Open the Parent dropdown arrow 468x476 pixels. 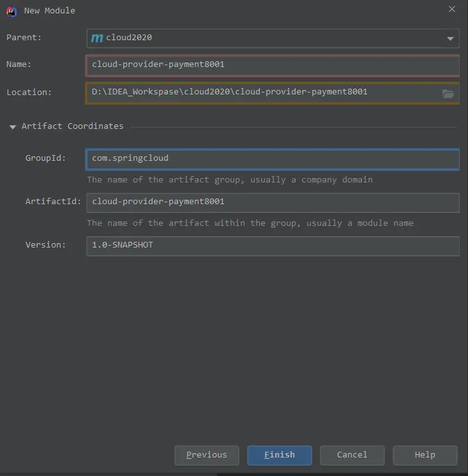(x=450, y=38)
